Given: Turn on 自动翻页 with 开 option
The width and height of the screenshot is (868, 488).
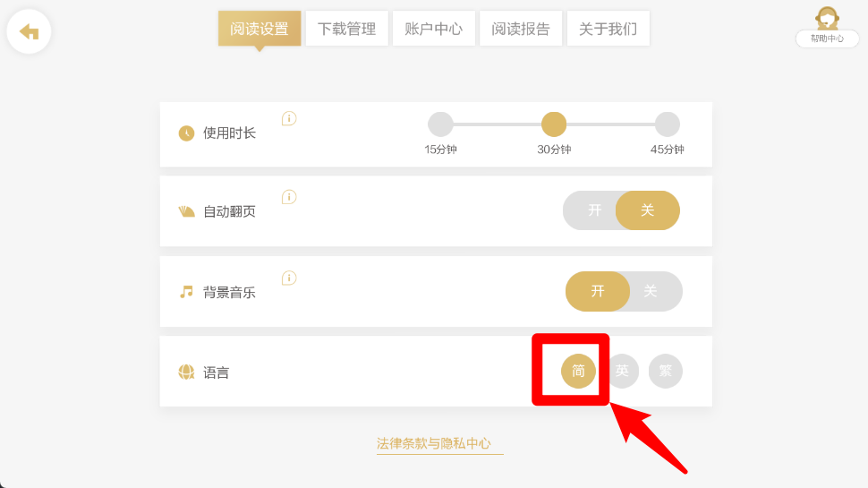Looking at the screenshot, I should click(x=594, y=210).
